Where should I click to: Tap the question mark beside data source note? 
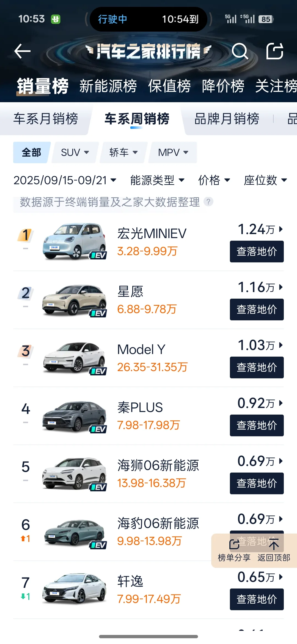[208, 202]
